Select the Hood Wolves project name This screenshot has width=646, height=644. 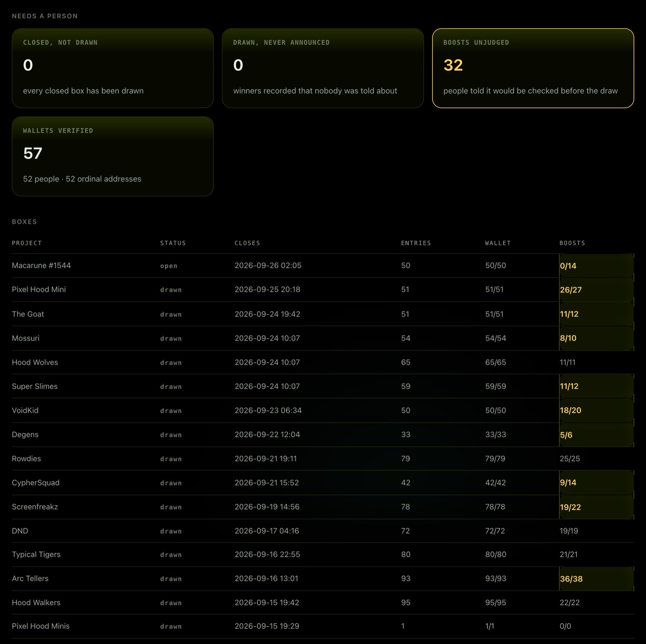(35, 362)
